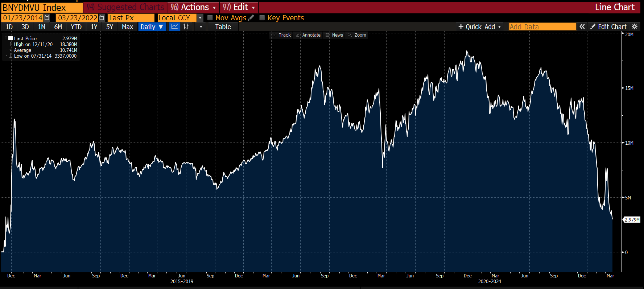Toggle the Key Events checkbox
Image resolution: width=644 pixels, height=289 pixels.
point(262,18)
